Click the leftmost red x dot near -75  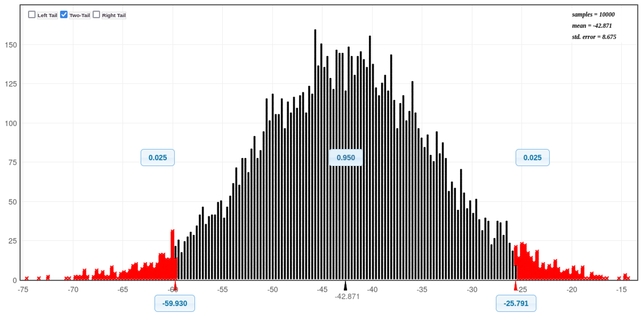point(27,278)
